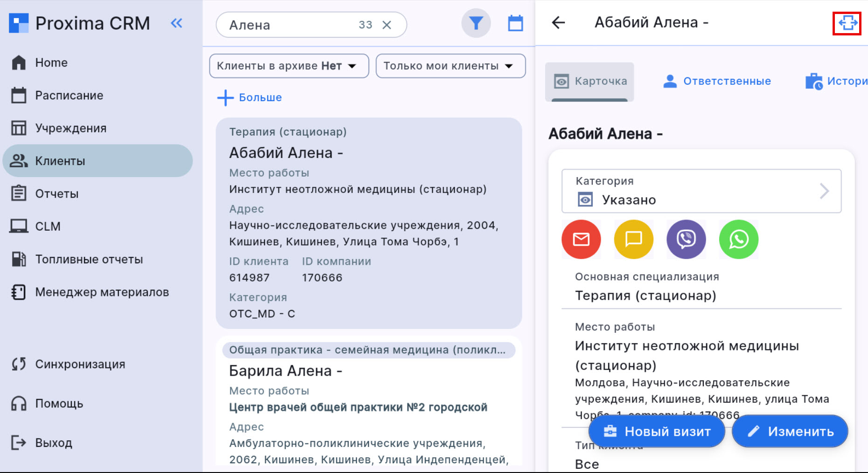Toggle the filter funnel button
868x473 pixels.
(x=476, y=23)
